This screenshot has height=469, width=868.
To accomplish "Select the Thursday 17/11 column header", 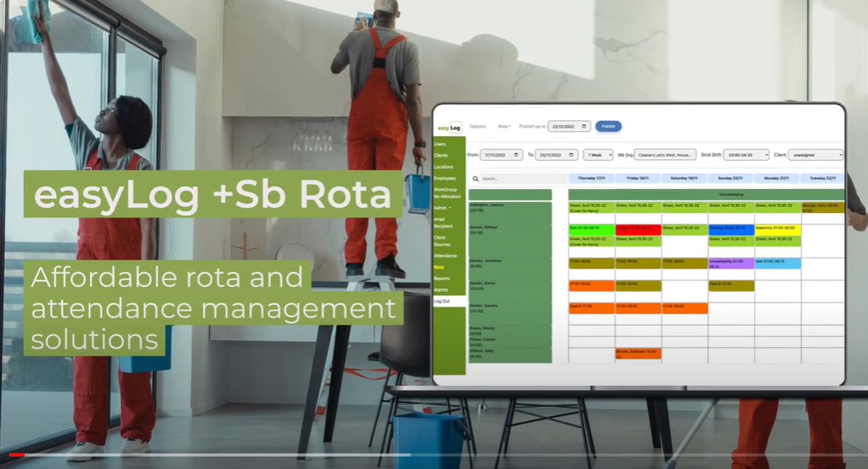I will click(x=591, y=178).
